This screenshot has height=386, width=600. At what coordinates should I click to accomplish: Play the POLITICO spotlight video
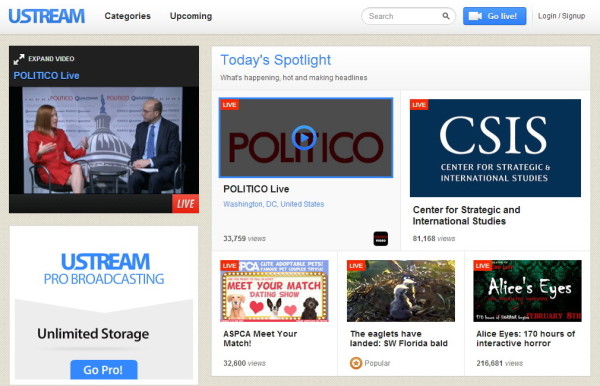304,137
